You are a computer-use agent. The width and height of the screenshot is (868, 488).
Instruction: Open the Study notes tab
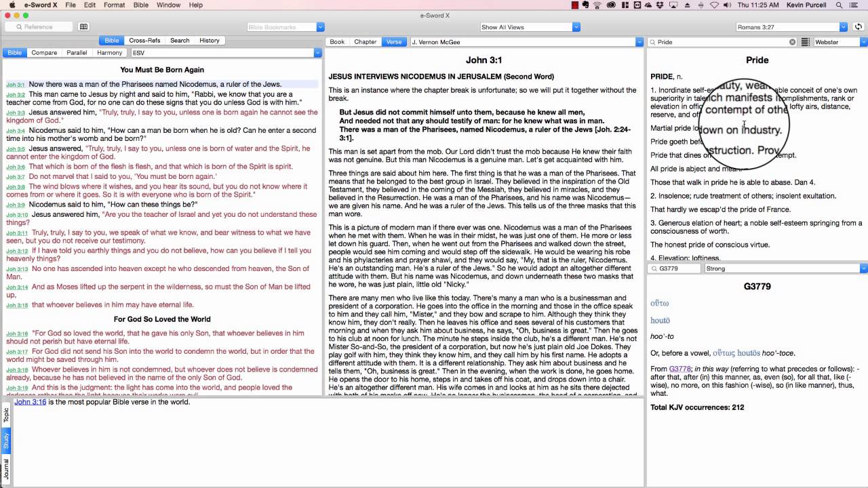[x=6, y=441]
